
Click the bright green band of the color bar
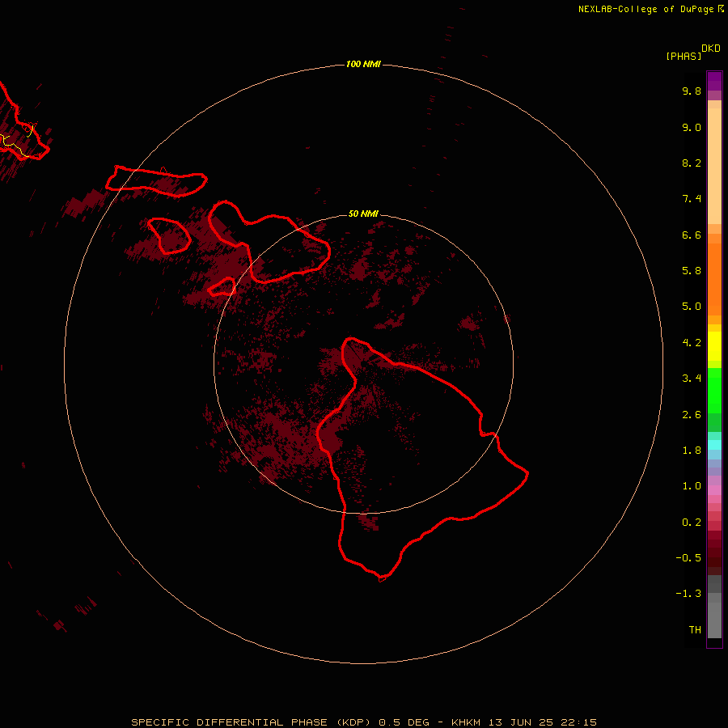point(714,391)
